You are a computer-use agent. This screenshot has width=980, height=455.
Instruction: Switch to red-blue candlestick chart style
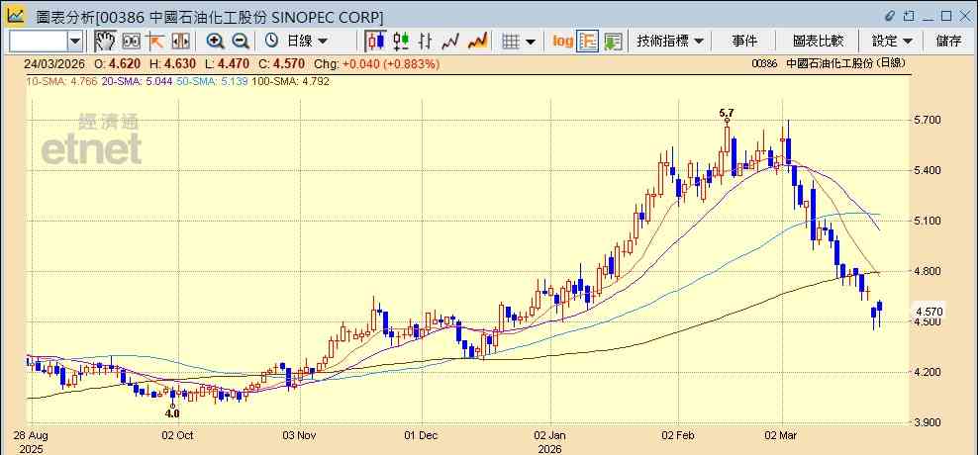point(375,42)
